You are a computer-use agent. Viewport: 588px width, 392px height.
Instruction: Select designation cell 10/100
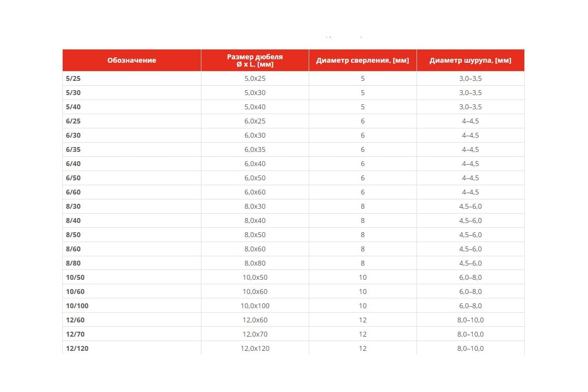[x=77, y=306]
